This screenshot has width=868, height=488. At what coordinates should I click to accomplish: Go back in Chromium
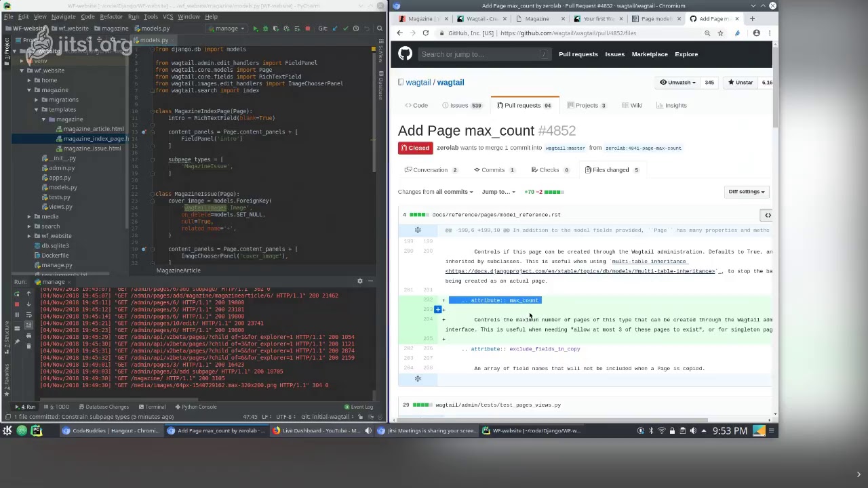click(399, 33)
